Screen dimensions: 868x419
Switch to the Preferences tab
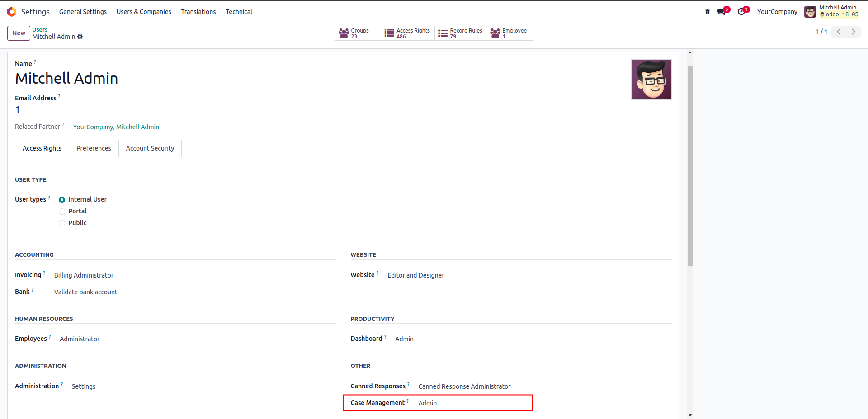(x=94, y=148)
